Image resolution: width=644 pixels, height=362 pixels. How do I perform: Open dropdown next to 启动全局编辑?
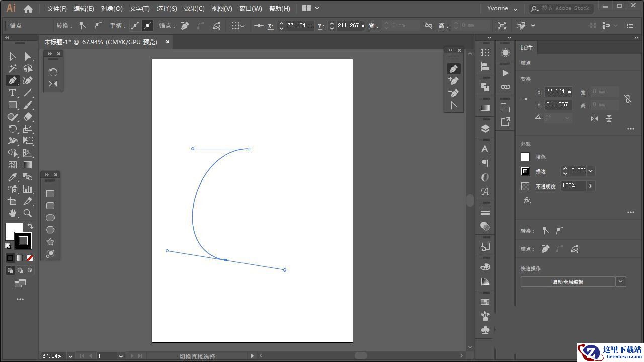point(621,282)
